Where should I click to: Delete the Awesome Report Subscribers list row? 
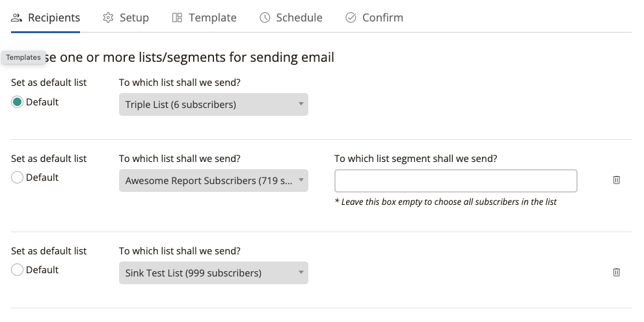[617, 180]
